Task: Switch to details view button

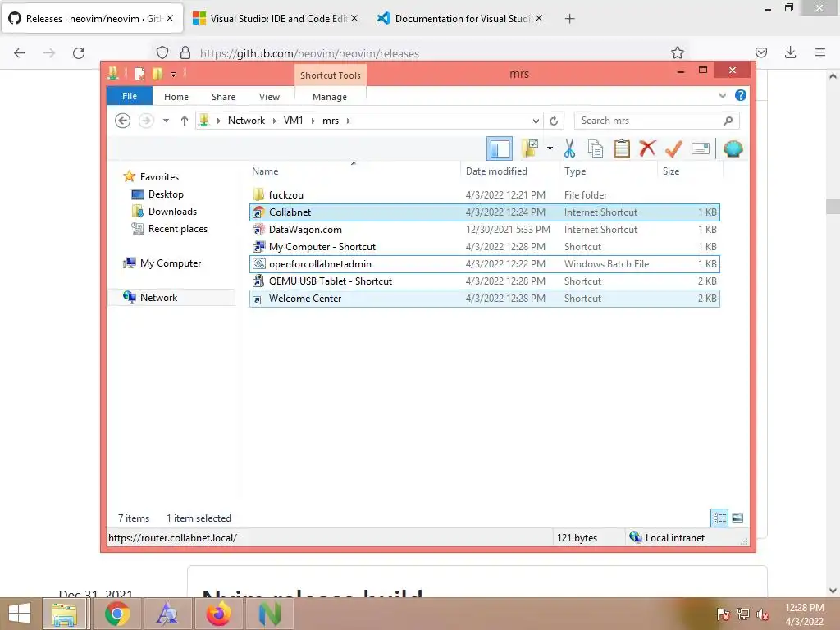Action: tap(719, 518)
